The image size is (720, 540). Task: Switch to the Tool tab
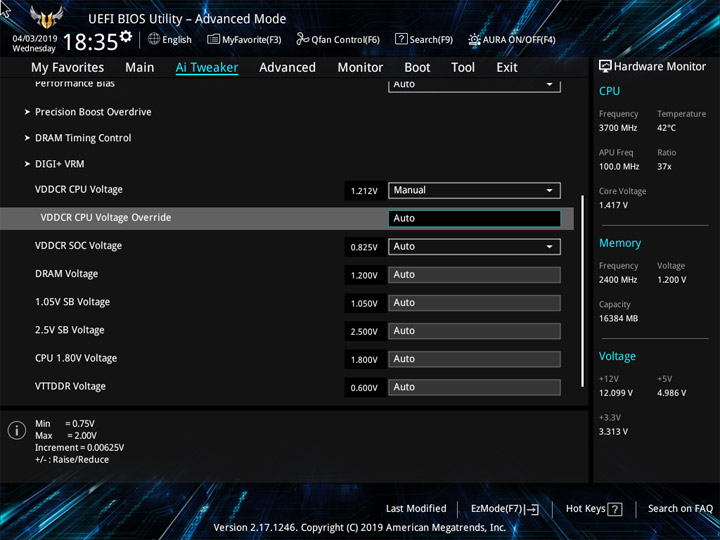pos(463,68)
